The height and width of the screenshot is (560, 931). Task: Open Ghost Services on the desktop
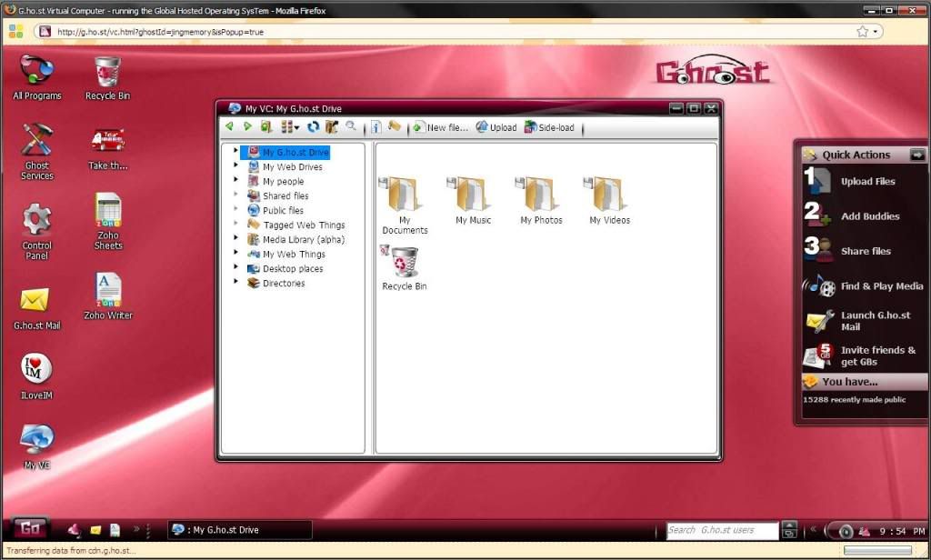pos(36,152)
